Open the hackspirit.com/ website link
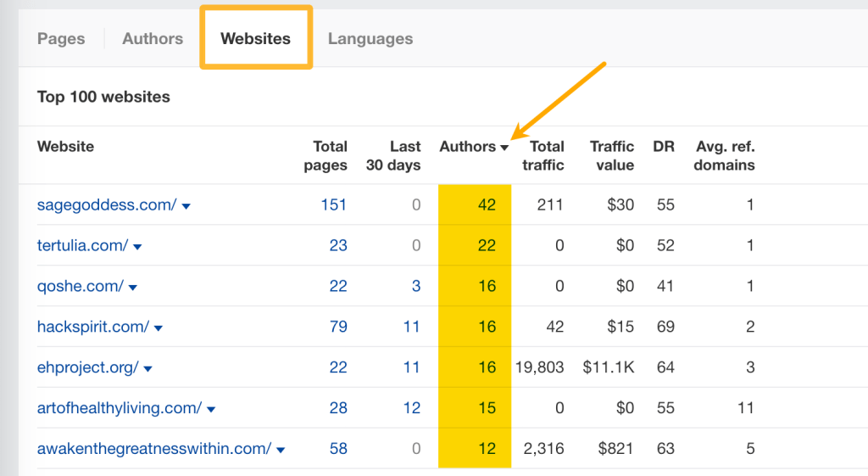868x476 pixels. tap(93, 327)
